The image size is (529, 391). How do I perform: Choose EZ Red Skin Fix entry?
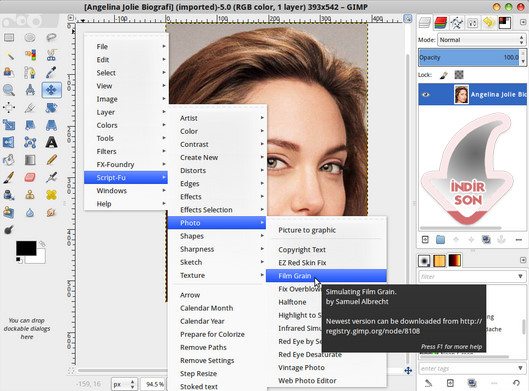click(326, 263)
